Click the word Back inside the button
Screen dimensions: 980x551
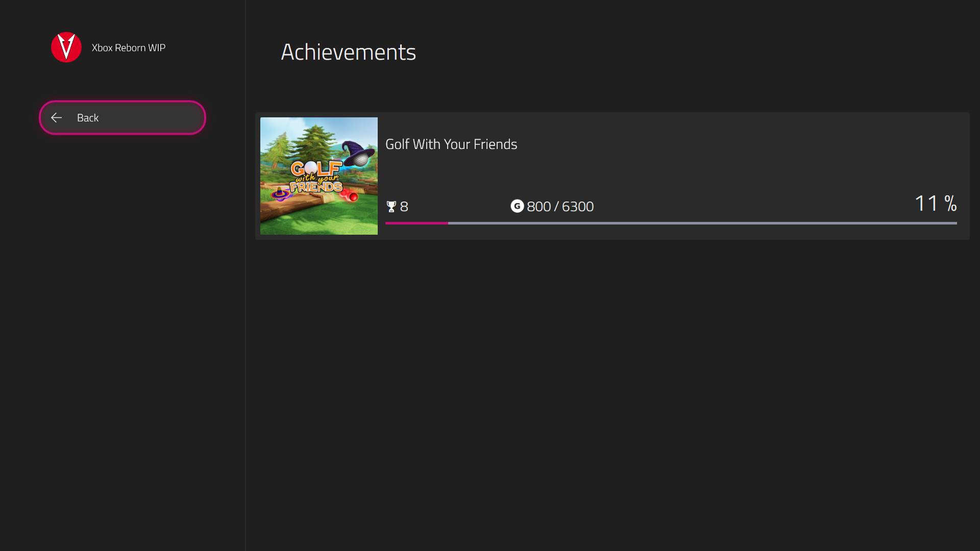point(88,118)
